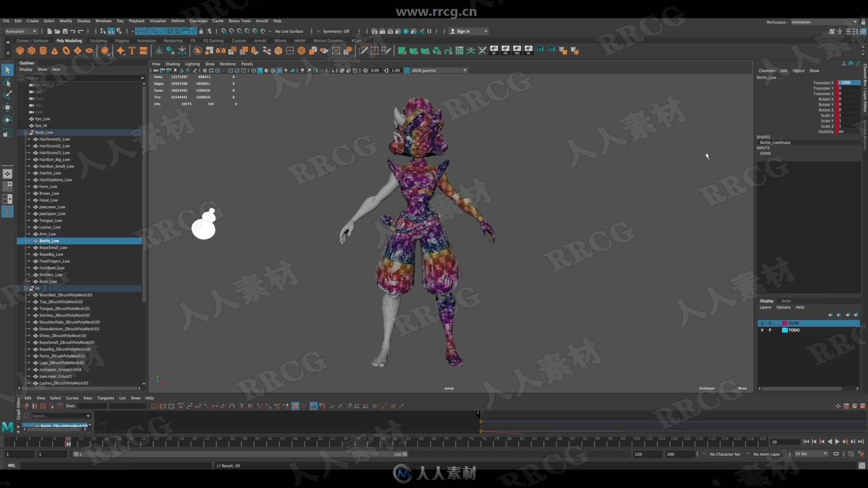Create a polygon cone from the shelf
The image size is (868, 488).
[x=55, y=51]
